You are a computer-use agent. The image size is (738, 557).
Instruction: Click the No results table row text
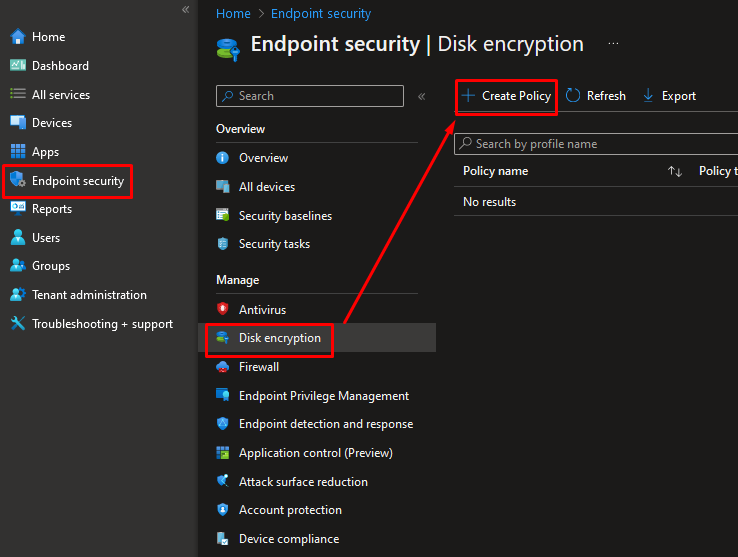tap(489, 202)
